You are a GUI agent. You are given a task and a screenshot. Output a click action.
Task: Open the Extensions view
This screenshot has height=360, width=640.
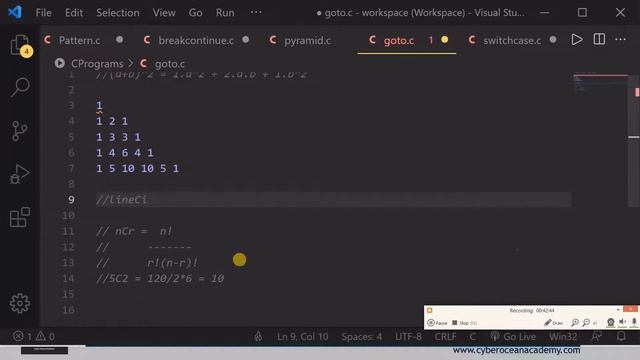click(20, 217)
